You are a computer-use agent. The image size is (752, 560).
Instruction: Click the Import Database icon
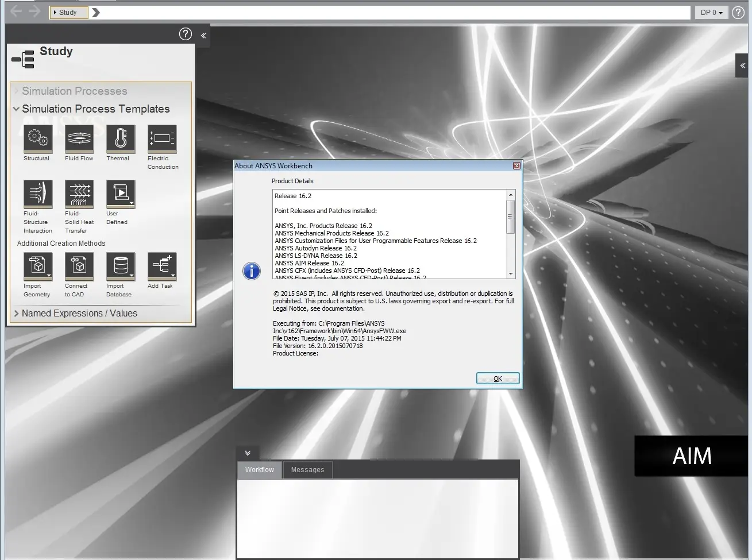[x=120, y=266]
